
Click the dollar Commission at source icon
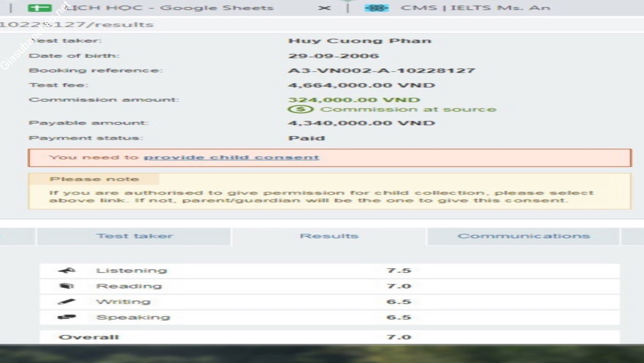[300, 110]
